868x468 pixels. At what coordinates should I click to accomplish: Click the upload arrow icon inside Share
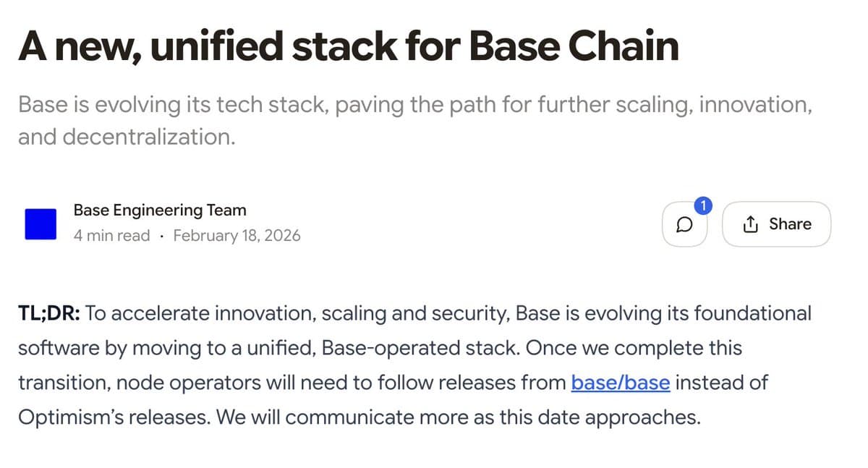(x=750, y=224)
